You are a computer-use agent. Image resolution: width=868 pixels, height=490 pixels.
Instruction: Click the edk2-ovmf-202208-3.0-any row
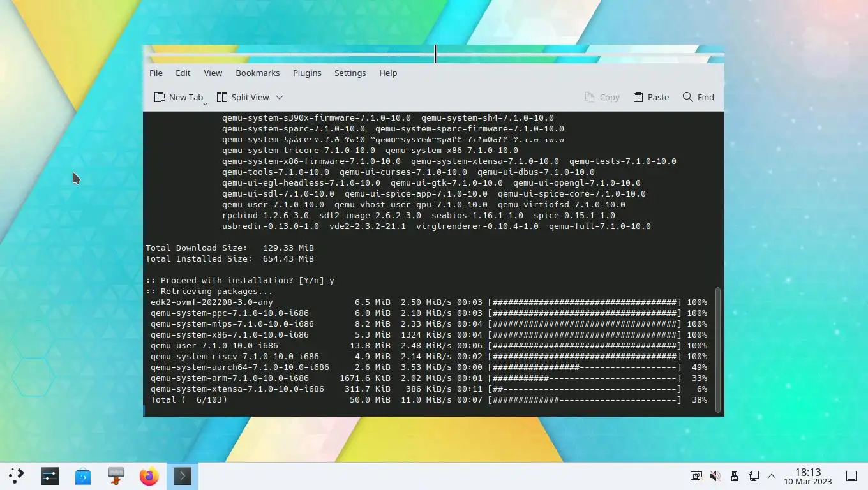pos(429,302)
